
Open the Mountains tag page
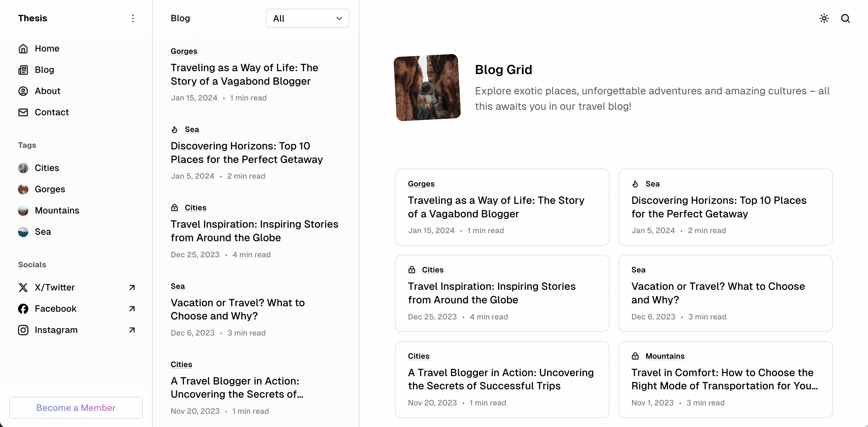(57, 210)
